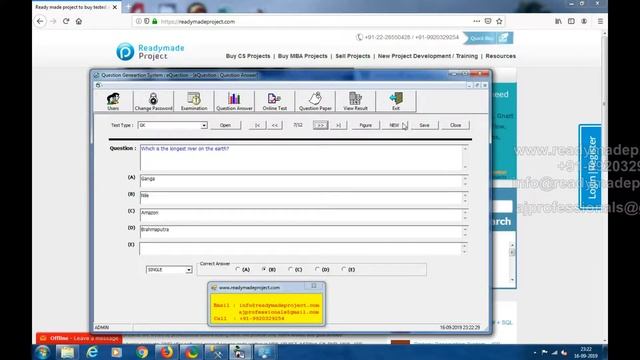Open the Firefox hamburger menu
This screenshot has height=360, width=640.
point(600,21)
